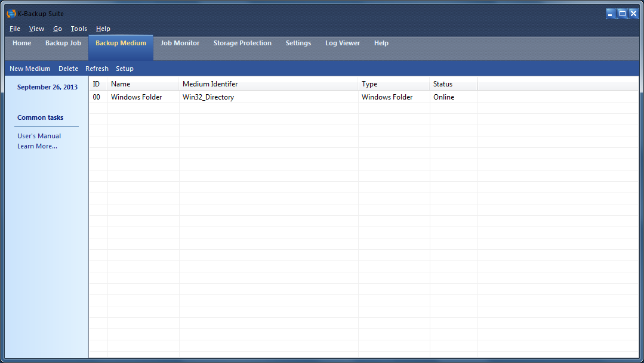This screenshot has height=363, width=644.
Task: Click Windows Folder in the Type column
Action: click(x=387, y=97)
